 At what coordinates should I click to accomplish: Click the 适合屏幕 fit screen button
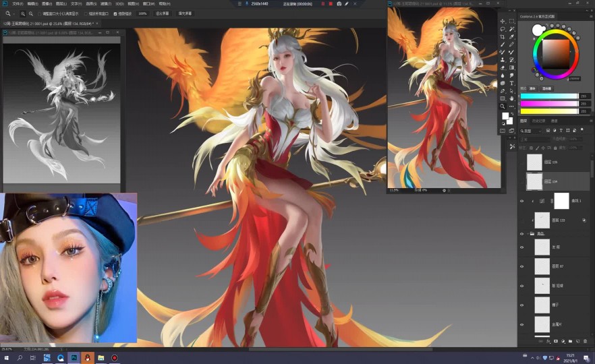click(163, 13)
